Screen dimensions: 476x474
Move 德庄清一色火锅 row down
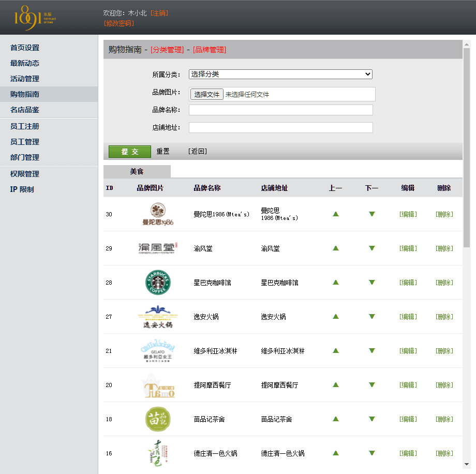[x=372, y=453]
